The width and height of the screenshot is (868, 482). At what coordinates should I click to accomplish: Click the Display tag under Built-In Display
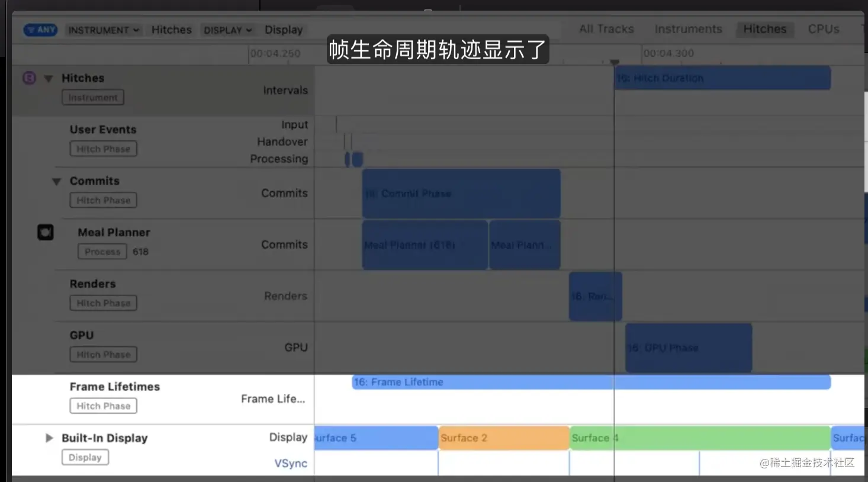(x=85, y=458)
